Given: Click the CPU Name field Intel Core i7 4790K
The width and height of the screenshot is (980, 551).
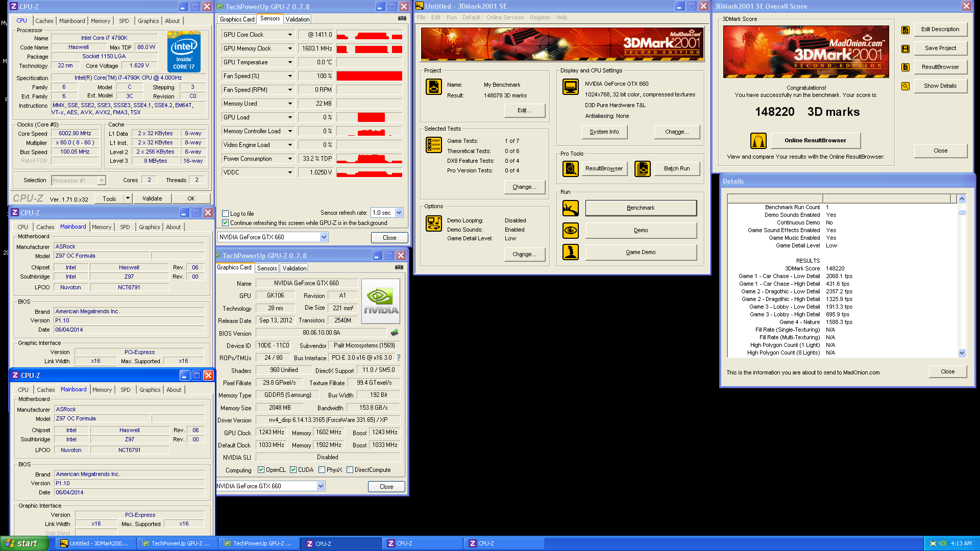Looking at the screenshot, I should pyautogui.click(x=104, y=38).
